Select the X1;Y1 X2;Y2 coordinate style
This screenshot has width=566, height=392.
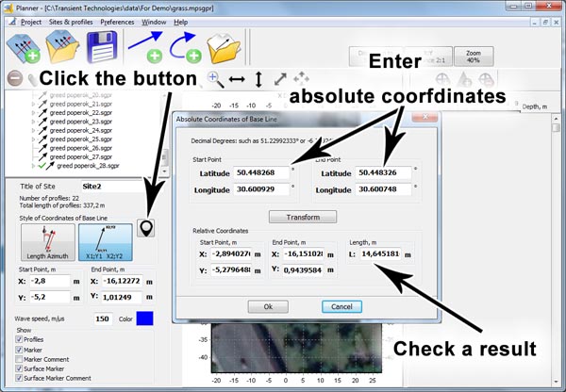point(106,242)
